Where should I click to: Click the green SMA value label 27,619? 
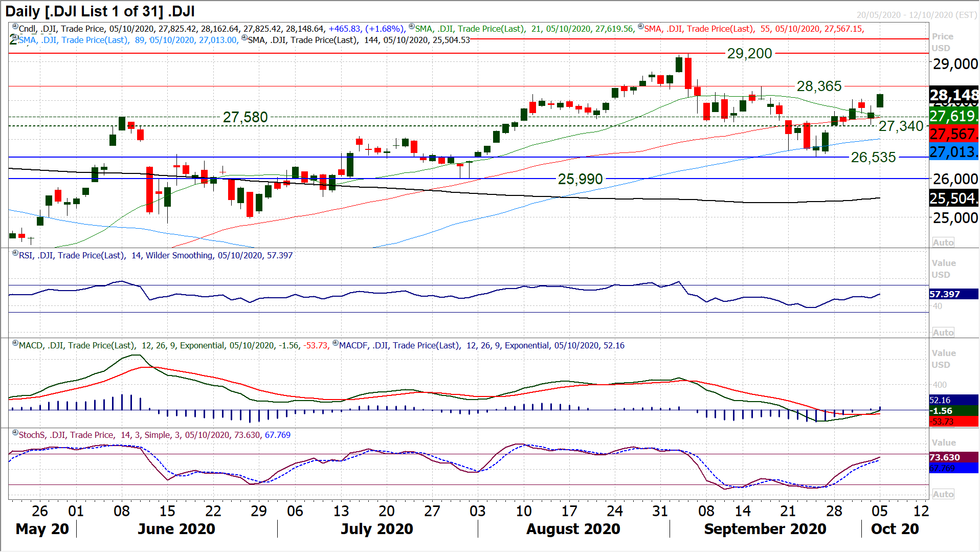tap(953, 116)
